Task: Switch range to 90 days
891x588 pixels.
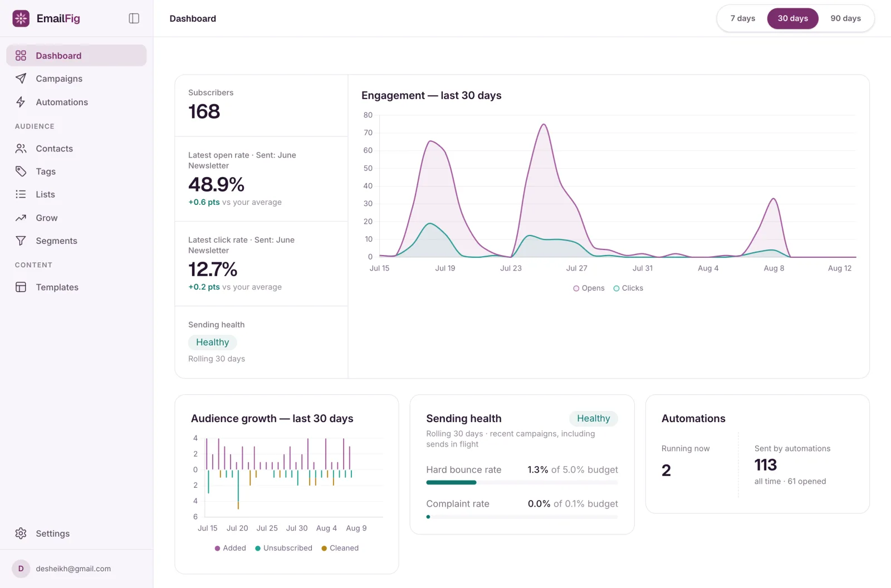Action: (845, 18)
